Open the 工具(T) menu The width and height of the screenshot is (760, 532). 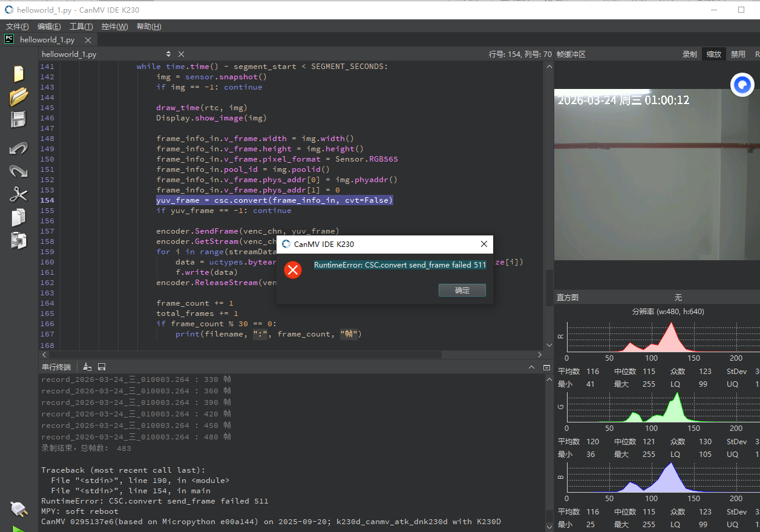tap(81, 27)
